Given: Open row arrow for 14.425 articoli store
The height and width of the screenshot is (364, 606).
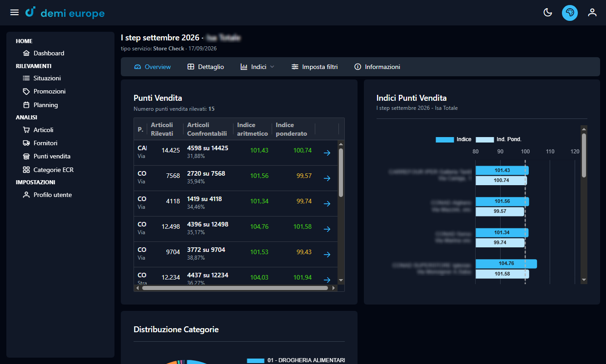Looking at the screenshot, I should [x=327, y=153].
